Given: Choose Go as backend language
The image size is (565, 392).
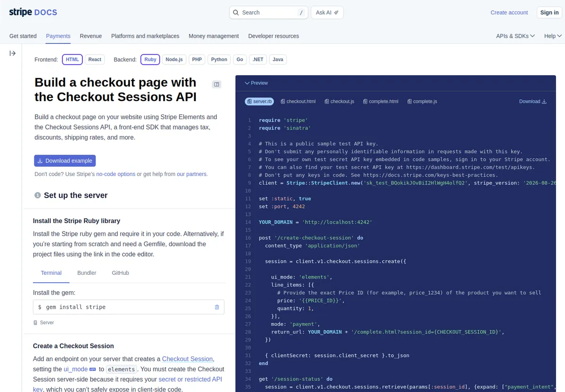Looking at the screenshot, I should (240, 59).
